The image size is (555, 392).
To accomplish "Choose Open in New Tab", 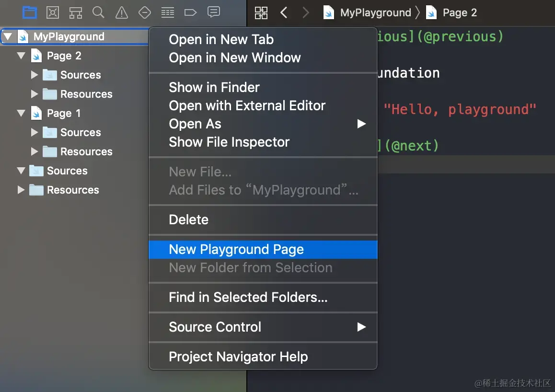I will pos(263,40).
